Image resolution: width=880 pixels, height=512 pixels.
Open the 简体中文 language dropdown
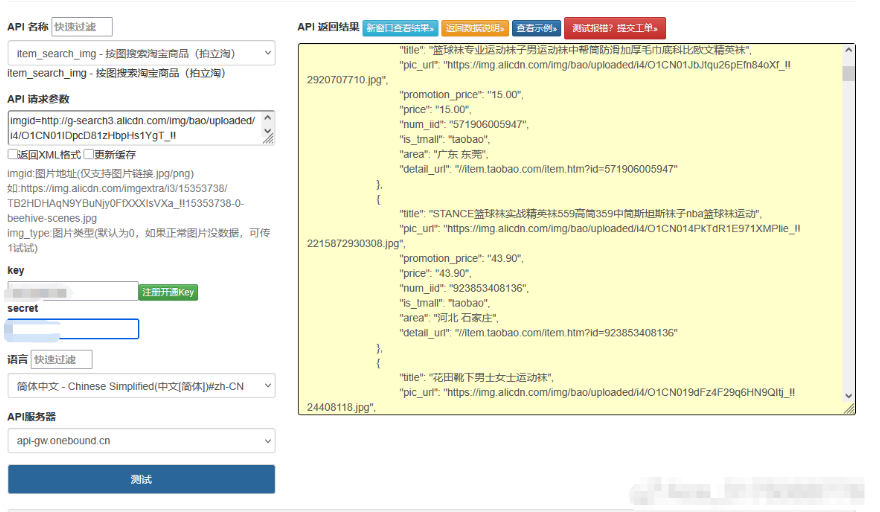[141, 386]
